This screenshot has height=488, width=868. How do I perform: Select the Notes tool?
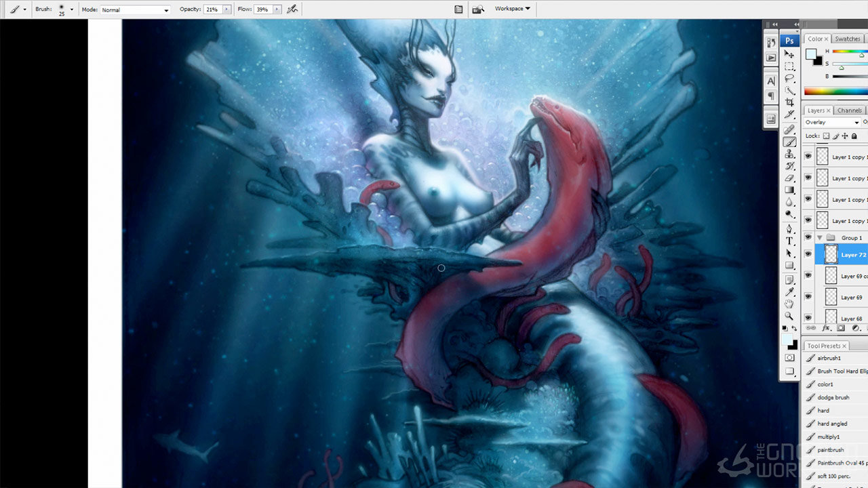tap(789, 279)
